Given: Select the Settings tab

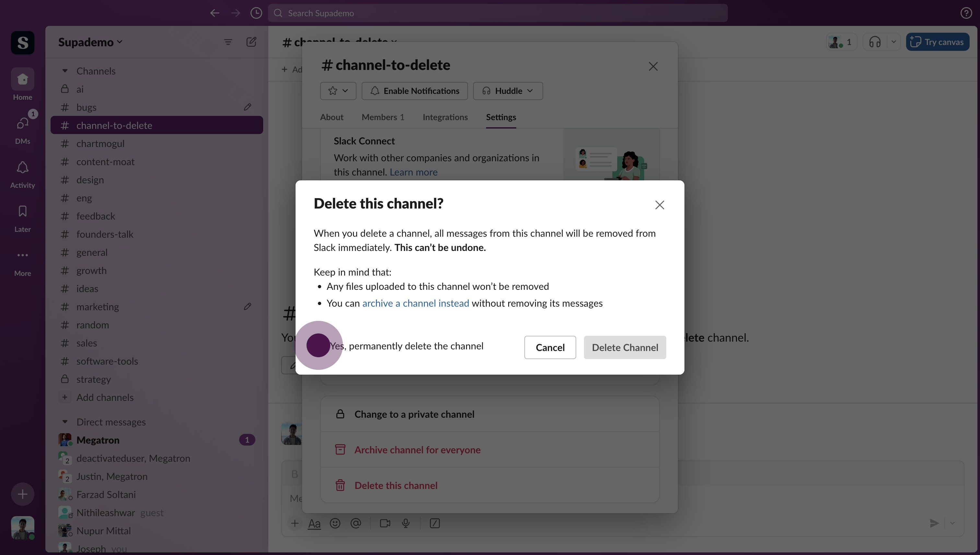Looking at the screenshot, I should click(500, 117).
